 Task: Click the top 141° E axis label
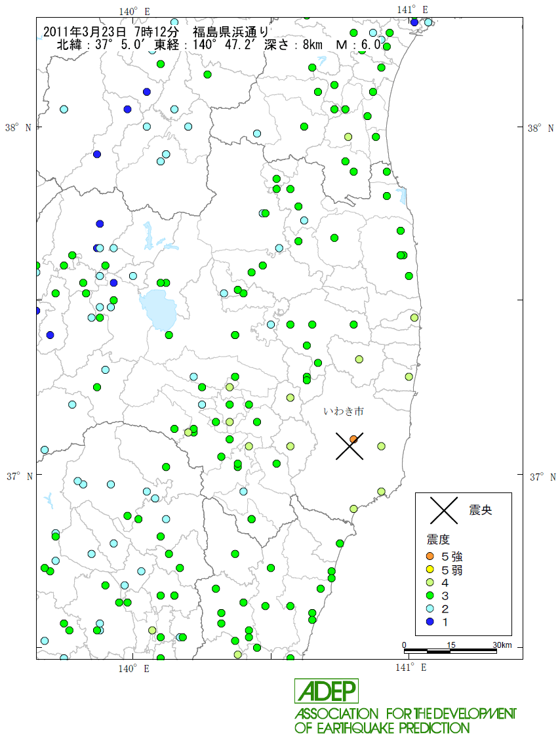(x=412, y=9)
